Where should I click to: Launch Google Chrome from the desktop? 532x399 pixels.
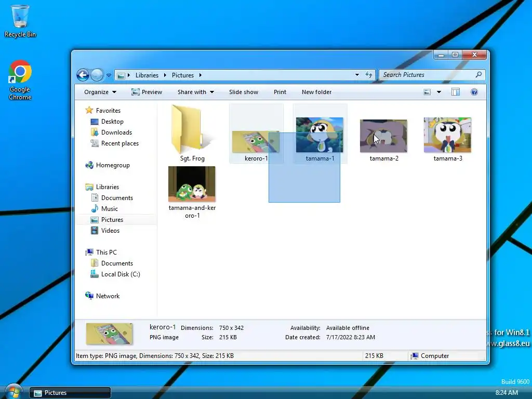(x=20, y=80)
